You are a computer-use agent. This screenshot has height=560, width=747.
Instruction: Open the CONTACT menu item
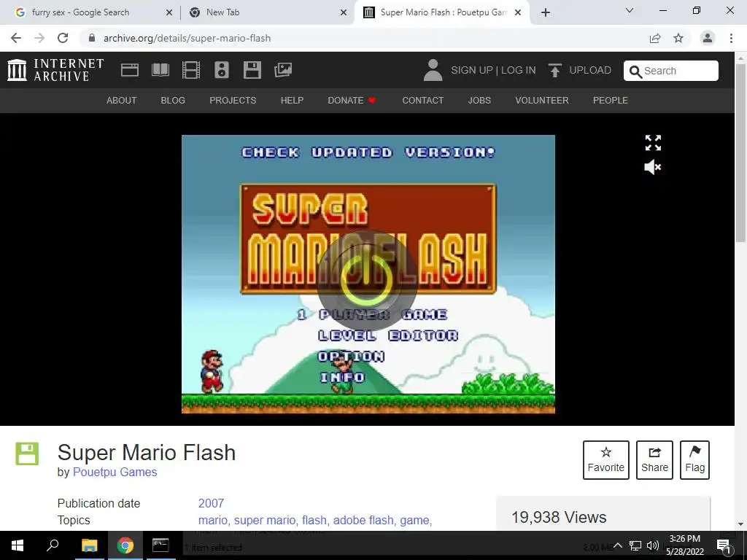(423, 101)
